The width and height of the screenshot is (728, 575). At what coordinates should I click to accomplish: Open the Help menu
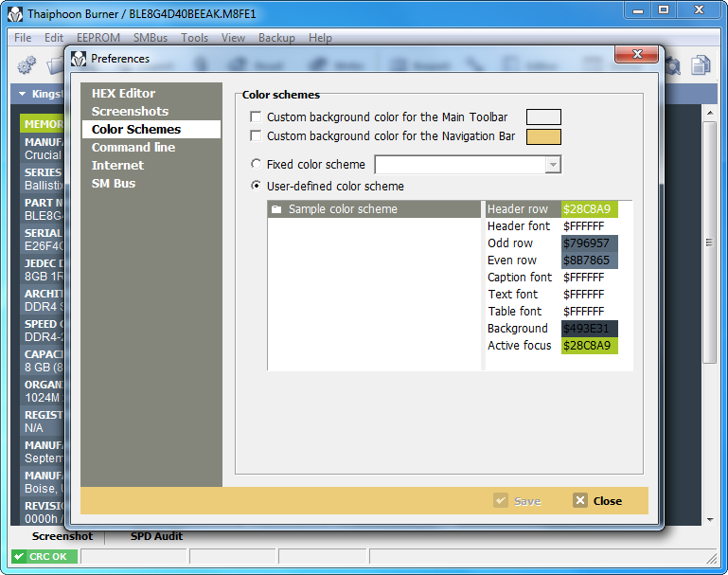click(320, 38)
